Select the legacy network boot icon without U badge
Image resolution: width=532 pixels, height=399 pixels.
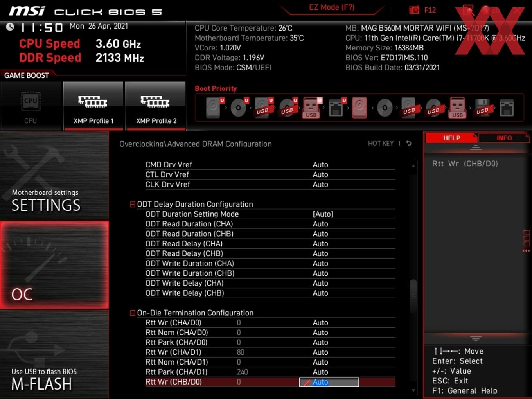pos(507,108)
